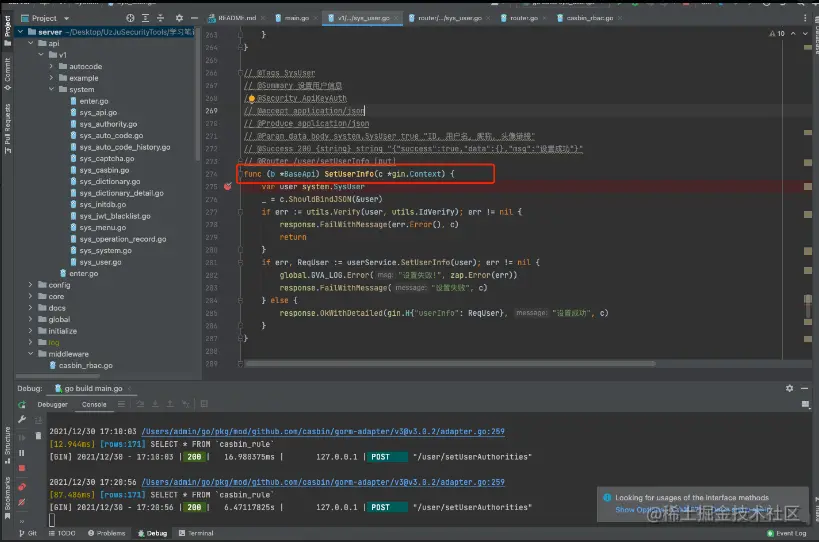Collapse the server root folder
This screenshot has height=542, width=819.
(20, 32)
